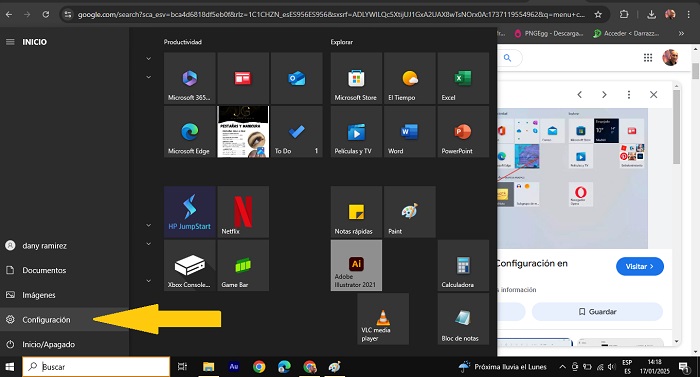Screen dimensions: 700x377
Task: Collapse the Start menu with the INICIO hamburger icon
Action: 10,42
